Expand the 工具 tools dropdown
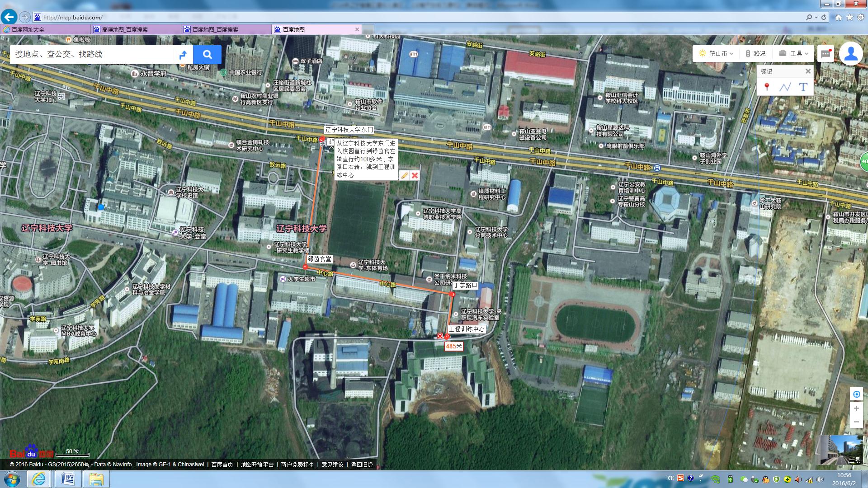 [x=795, y=53]
